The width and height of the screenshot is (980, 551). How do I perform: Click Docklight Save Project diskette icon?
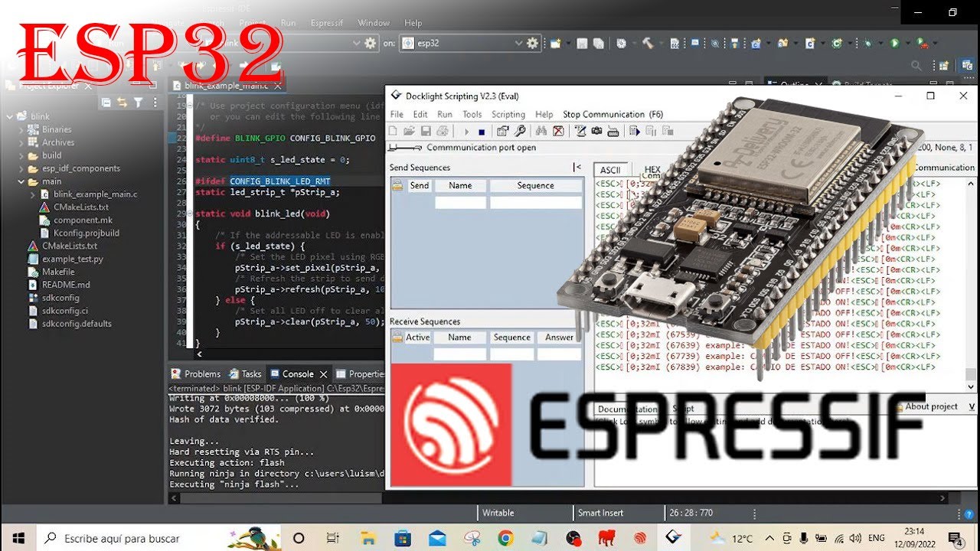pyautogui.click(x=426, y=132)
